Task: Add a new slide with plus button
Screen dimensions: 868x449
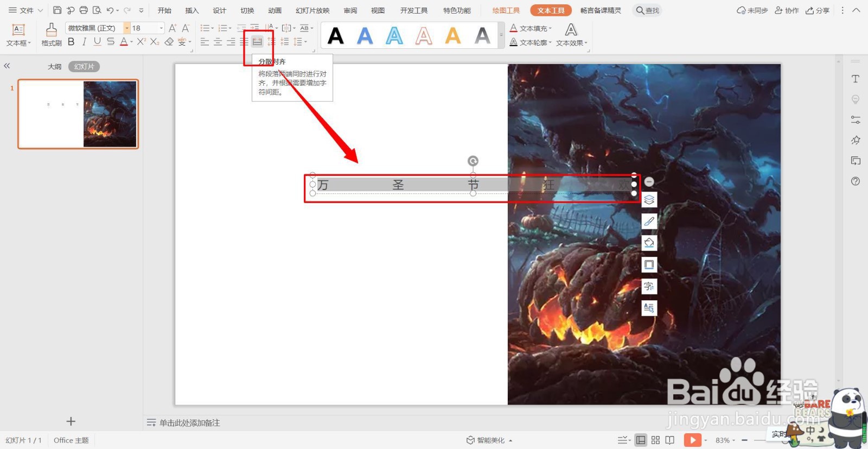Action: (71, 421)
